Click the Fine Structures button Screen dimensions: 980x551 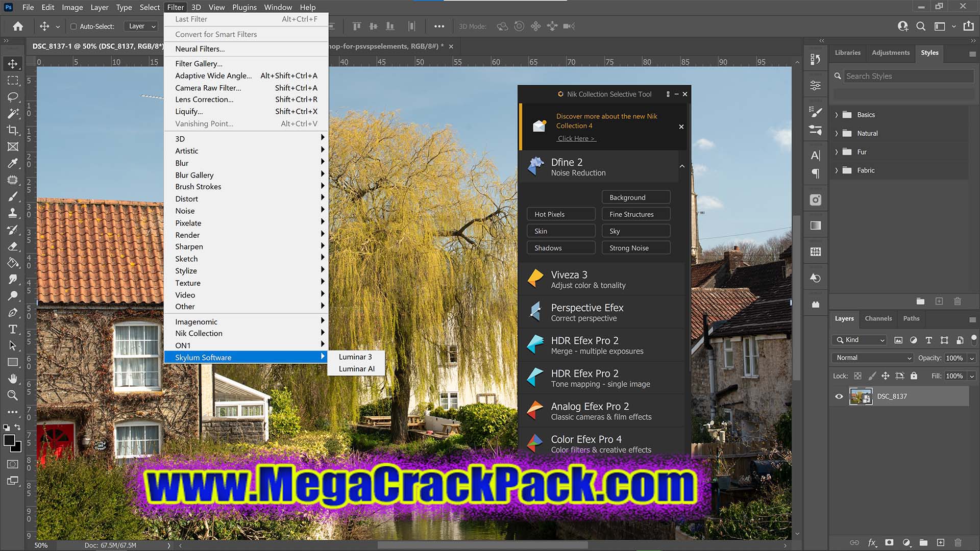[x=636, y=214]
